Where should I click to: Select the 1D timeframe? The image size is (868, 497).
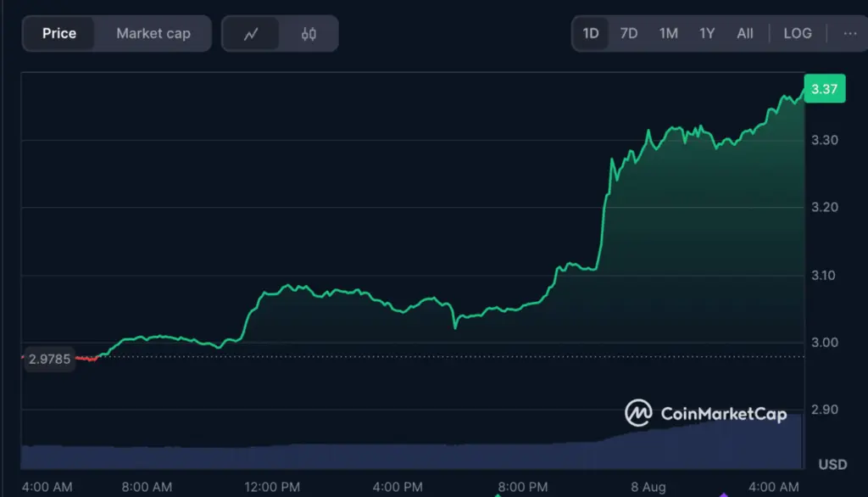[591, 33]
